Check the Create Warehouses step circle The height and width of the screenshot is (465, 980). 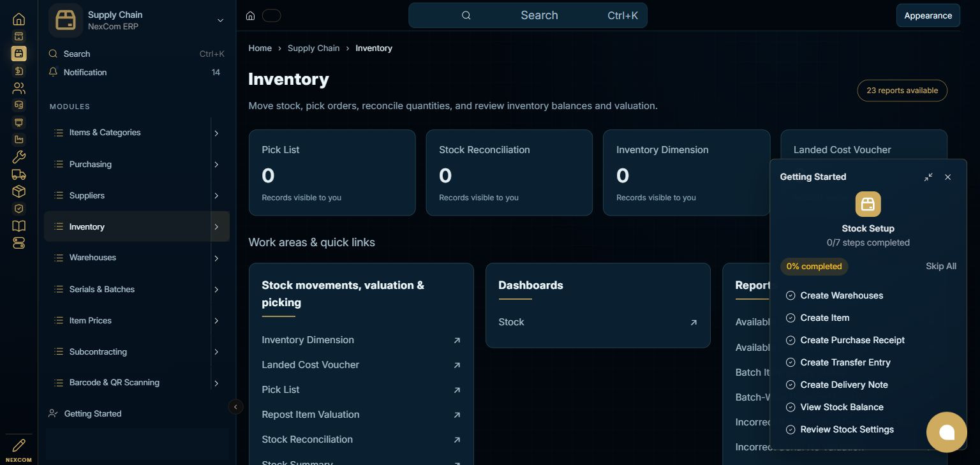pos(791,295)
